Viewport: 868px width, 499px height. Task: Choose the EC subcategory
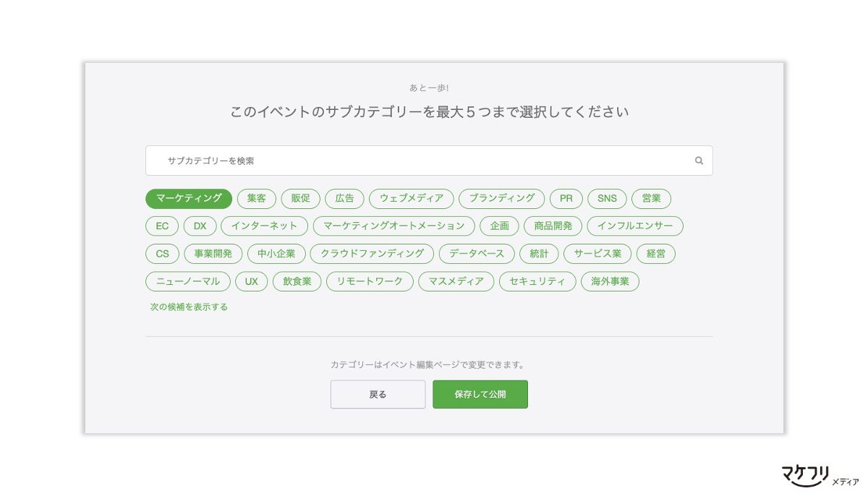162,226
